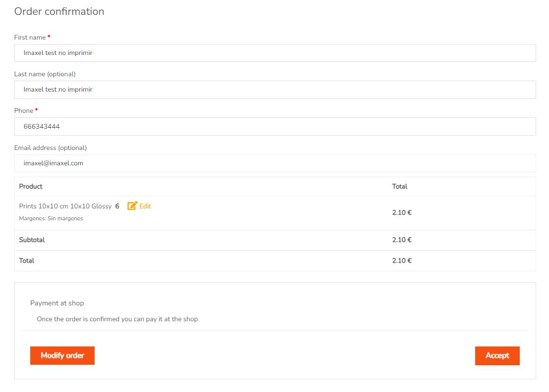Click the First name label
Image resolution: width=549 pixels, height=392 pixels.
pyautogui.click(x=30, y=38)
